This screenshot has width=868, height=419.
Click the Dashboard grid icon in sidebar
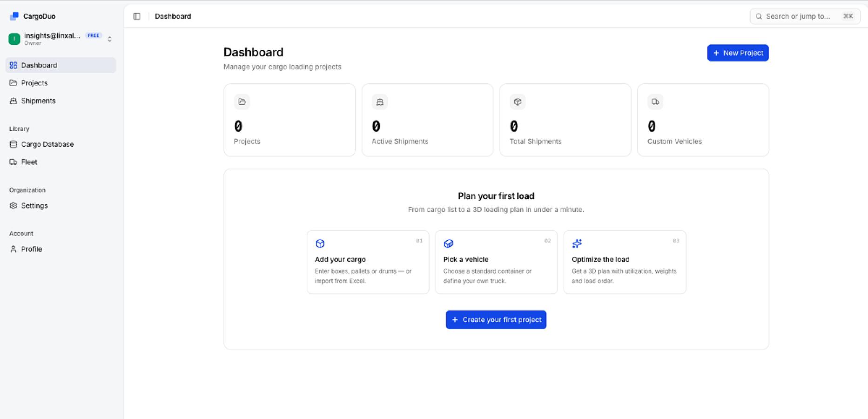pos(13,65)
